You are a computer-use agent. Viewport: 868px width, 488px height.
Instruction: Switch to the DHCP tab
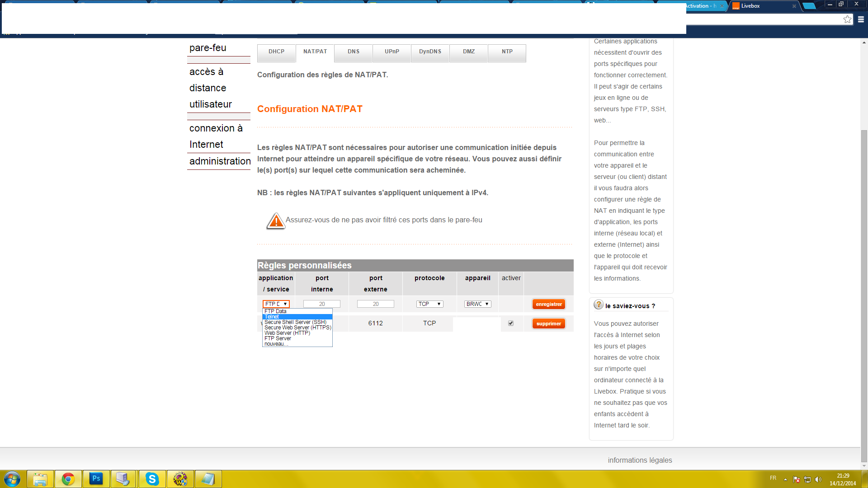pyautogui.click(x=276, y=52)
